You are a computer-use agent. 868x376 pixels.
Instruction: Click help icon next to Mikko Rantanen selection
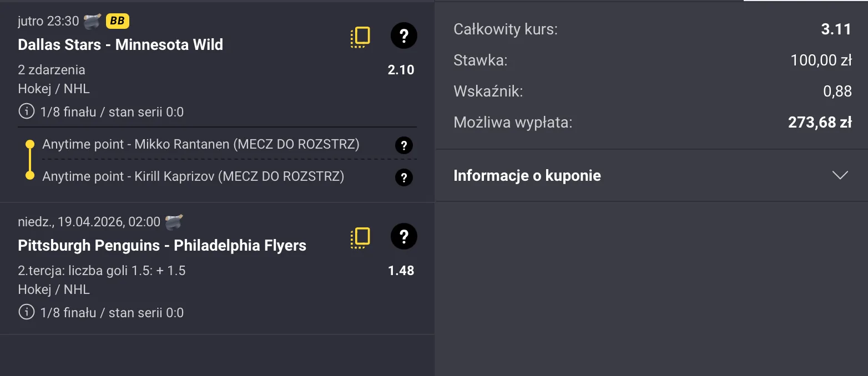click(403, 145)
